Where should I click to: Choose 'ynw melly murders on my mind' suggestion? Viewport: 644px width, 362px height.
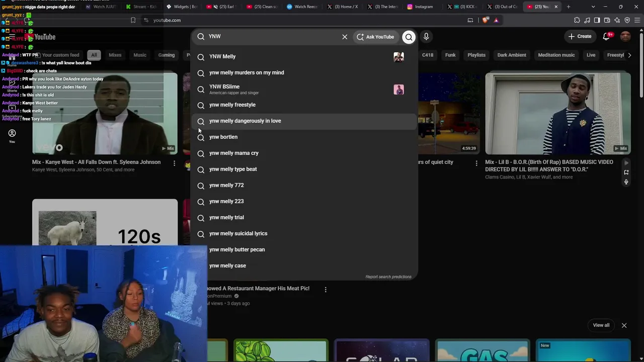304,73
